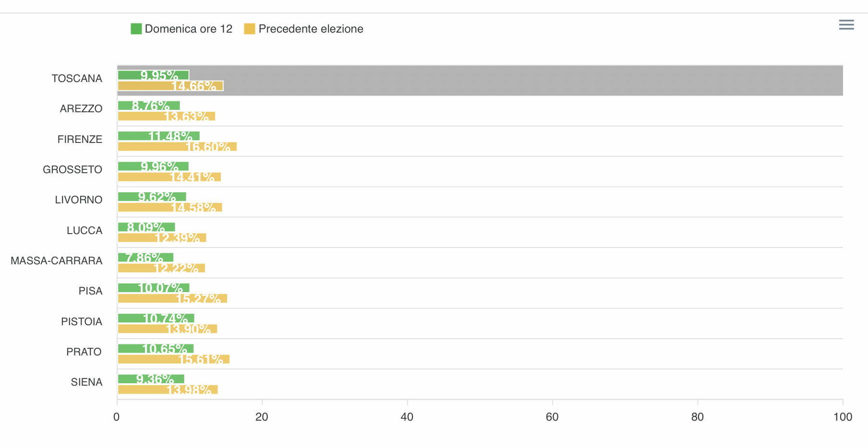Select the PISA 15.27% yellow bar

click(x=172, y=298)
